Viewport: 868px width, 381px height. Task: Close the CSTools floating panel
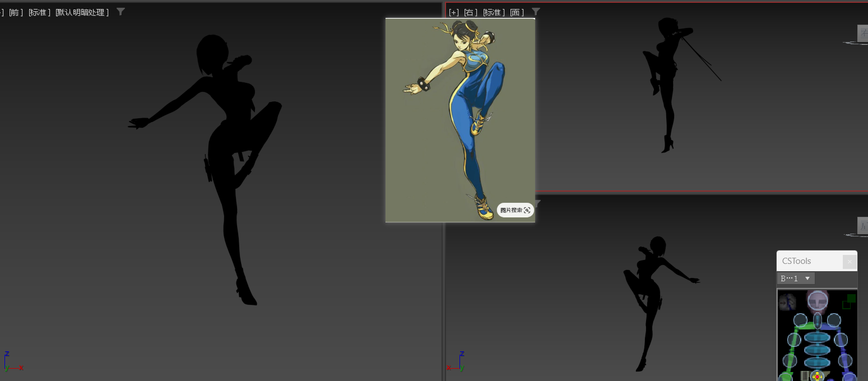[850, 261]
